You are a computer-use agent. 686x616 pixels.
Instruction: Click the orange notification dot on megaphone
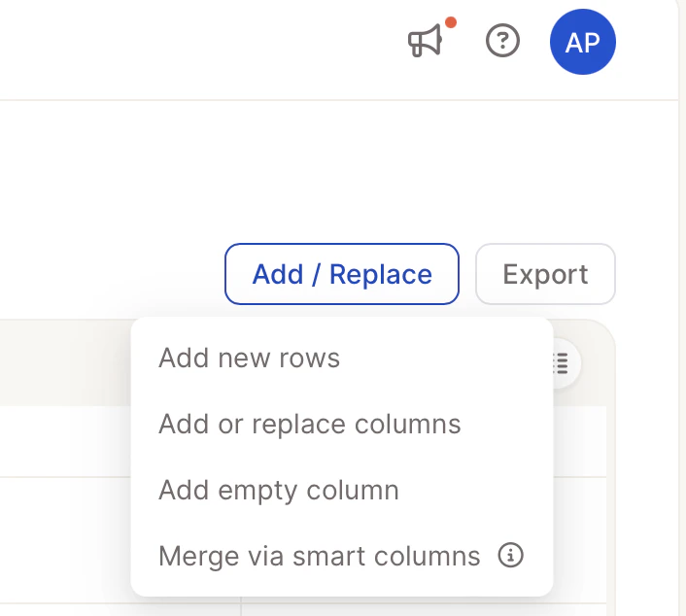[451, 22]
